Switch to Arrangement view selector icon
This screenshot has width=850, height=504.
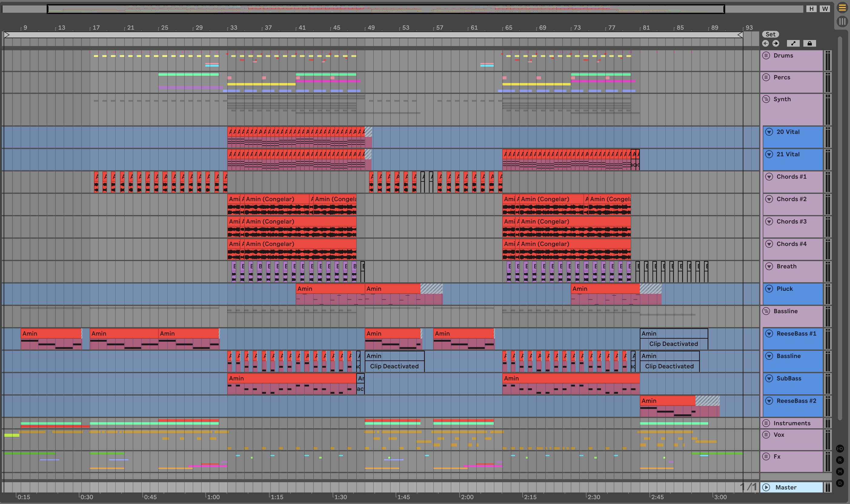pos(842,8)
